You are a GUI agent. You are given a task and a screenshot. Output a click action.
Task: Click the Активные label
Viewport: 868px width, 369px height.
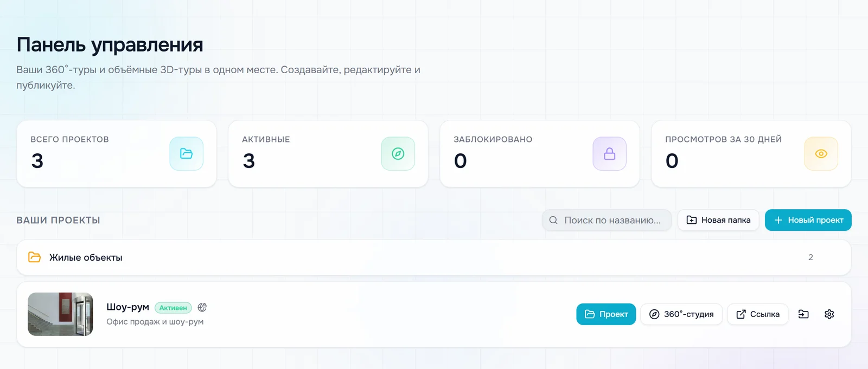(266, 139)
